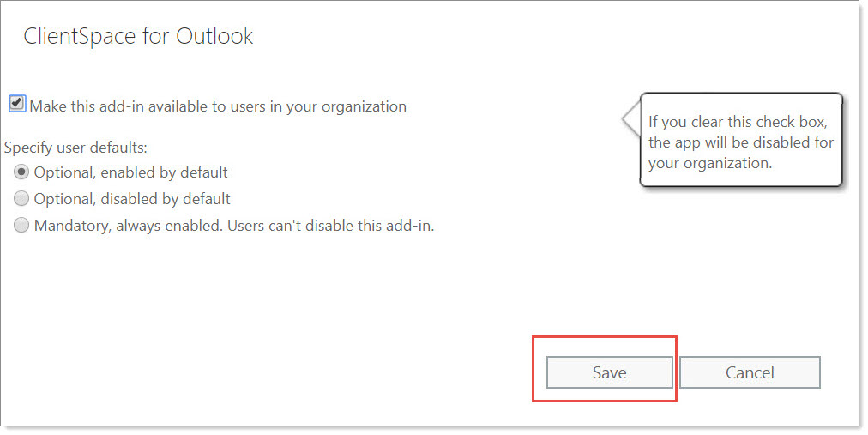Click the filled dot of the selected radio
This screenshot has height=435, width=868.
coord(21,172)
